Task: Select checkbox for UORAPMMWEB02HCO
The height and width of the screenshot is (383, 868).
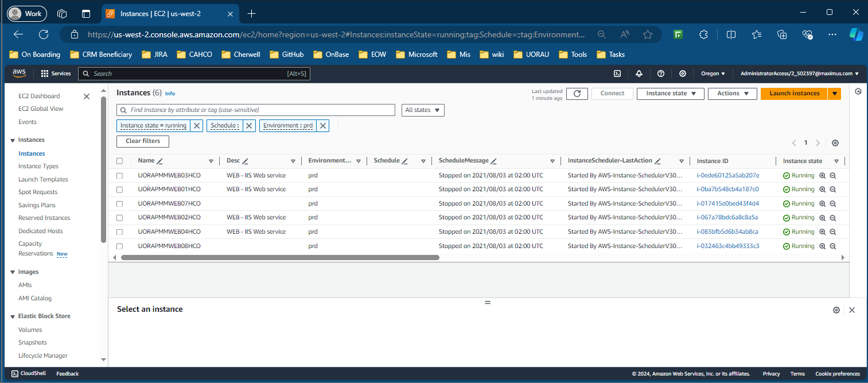Action: (x=119, y=218)
